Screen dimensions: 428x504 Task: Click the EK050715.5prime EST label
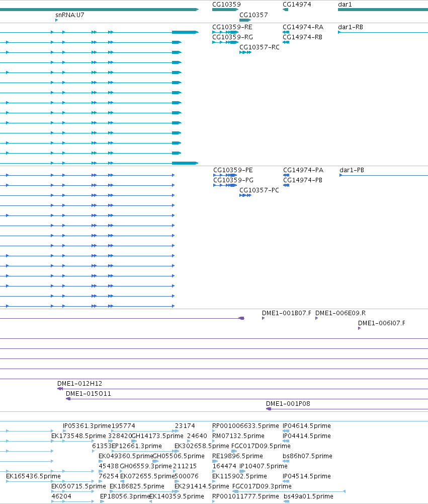click(x=78, y=486)
